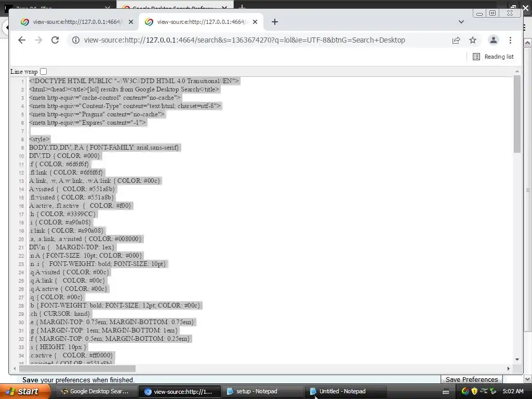Click Save Preferences button in background window
This screenshot has width=532, height=399.
472,379
